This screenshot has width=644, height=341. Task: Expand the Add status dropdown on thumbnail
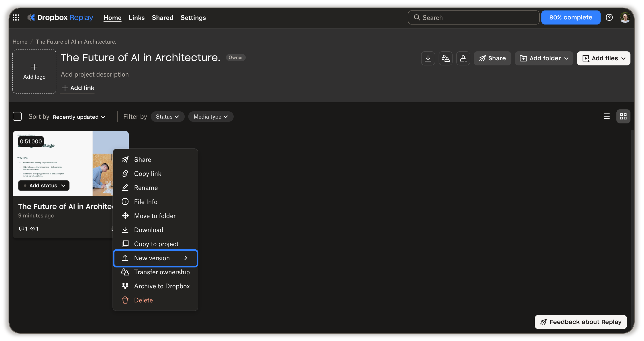pos(44,186)
